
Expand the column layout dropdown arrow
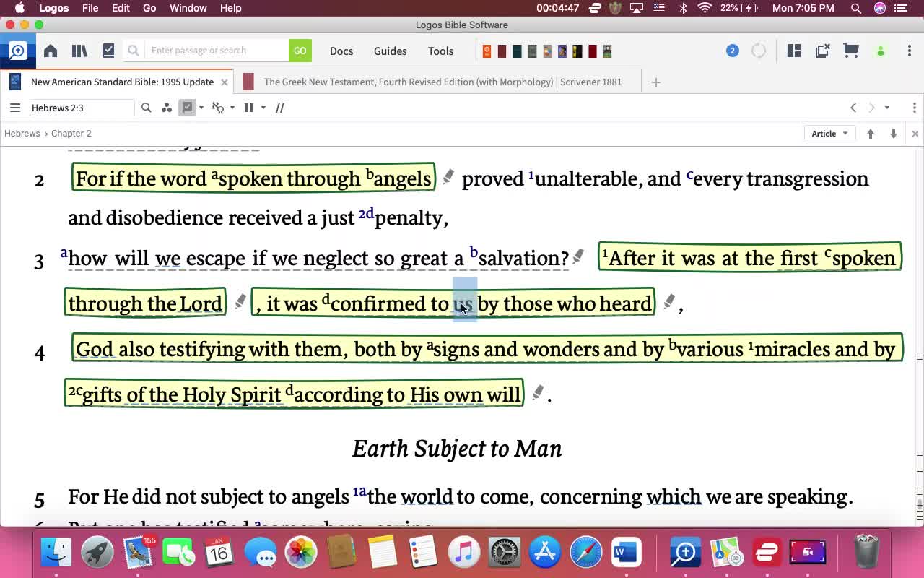pyautogui.click(x=263, y=108)
